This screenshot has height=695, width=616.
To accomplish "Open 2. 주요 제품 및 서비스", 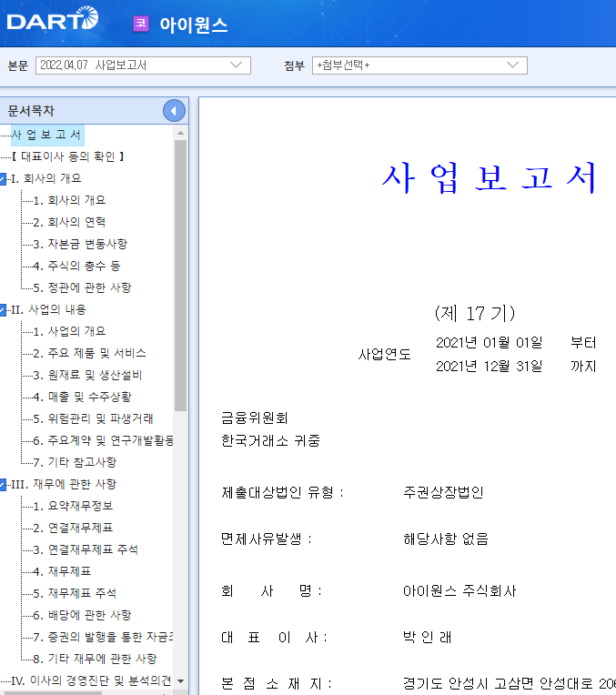I will pos(89,353).
